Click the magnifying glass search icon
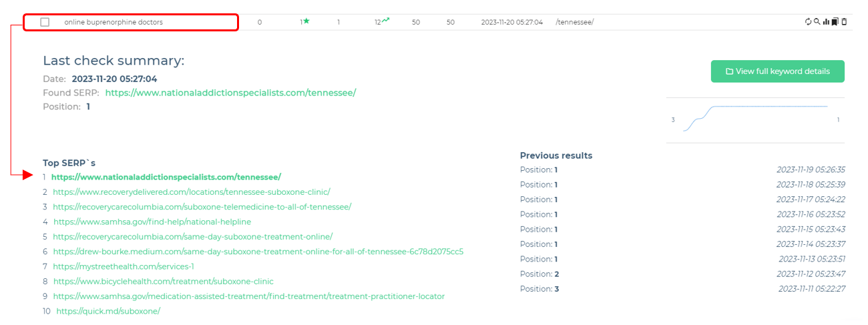Screen dimensions: 868x325 click(817, 22)
